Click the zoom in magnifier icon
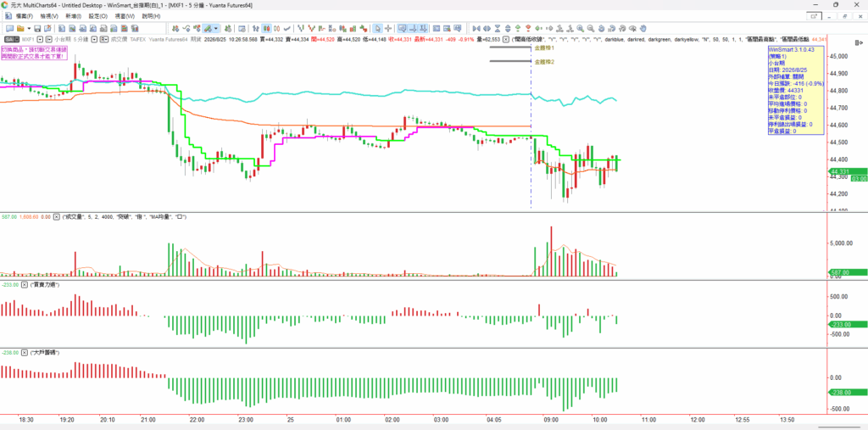 point(580,28)
